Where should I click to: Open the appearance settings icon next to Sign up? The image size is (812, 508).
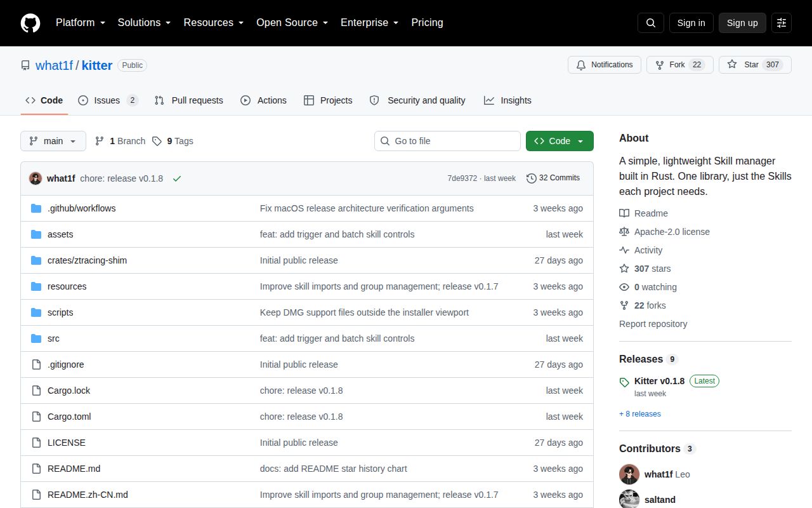point(782,23)
